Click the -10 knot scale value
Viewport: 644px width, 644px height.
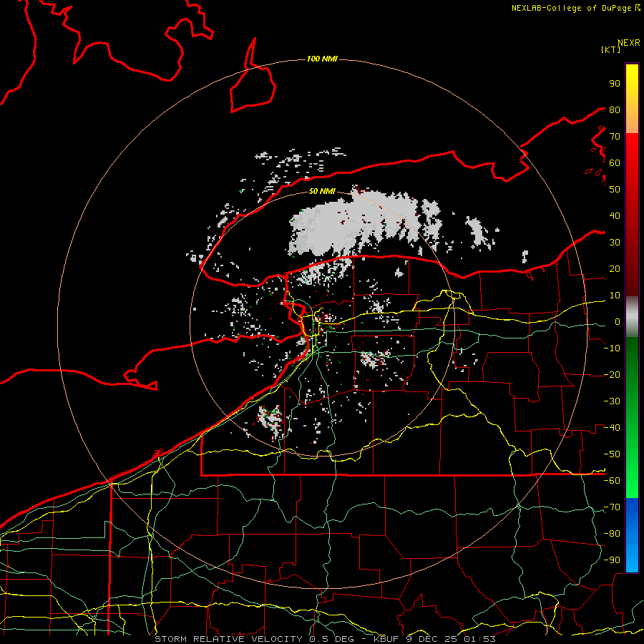click(612, 348)
